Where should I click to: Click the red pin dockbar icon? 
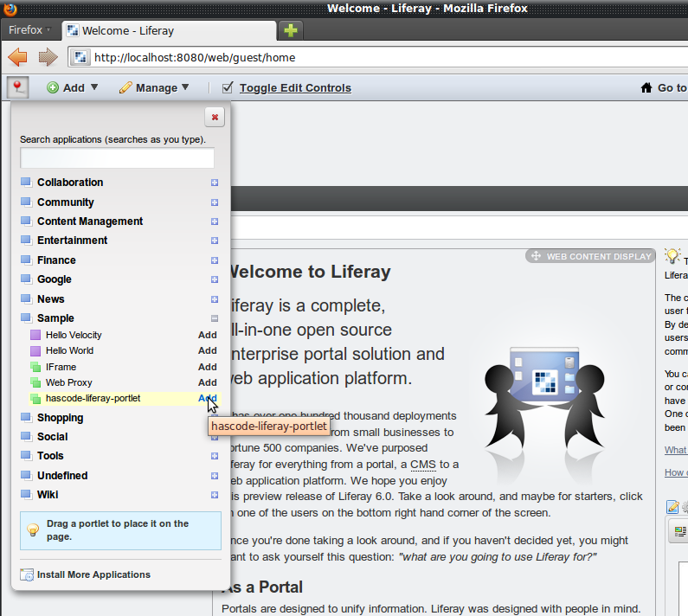(17, 87)
